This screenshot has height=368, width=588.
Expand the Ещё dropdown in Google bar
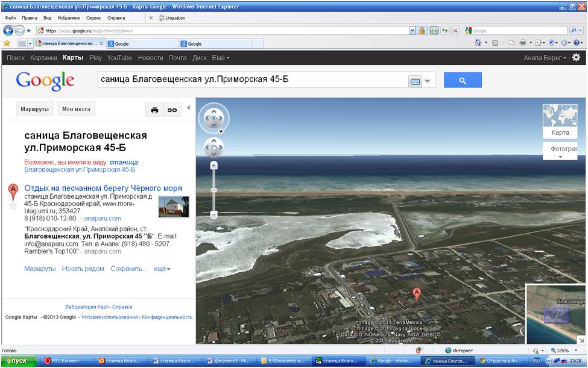coord(221,58)
